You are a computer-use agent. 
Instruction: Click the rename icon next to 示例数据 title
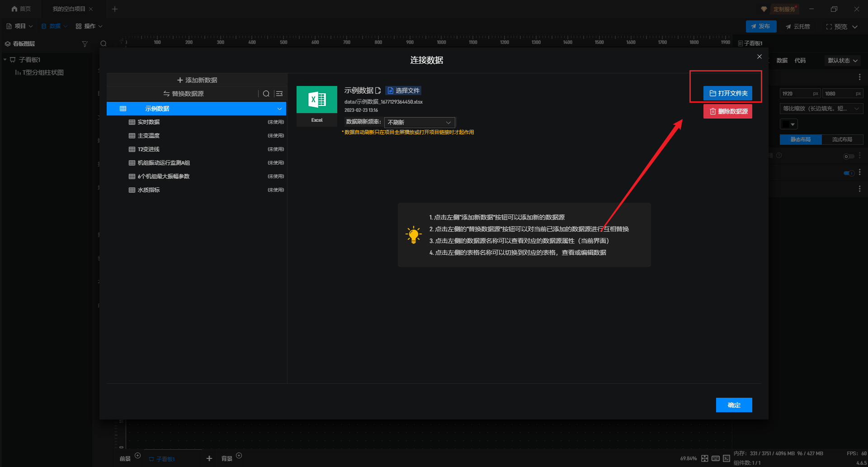click(378, 91)
